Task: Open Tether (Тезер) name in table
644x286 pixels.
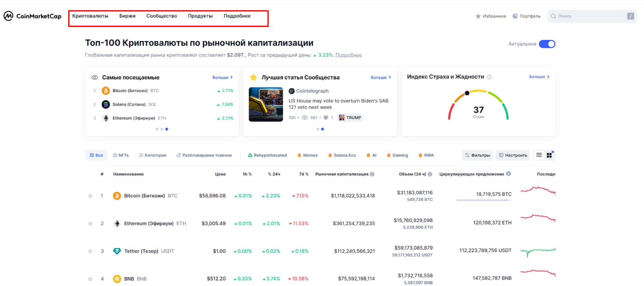Action: tap(141, 251)
